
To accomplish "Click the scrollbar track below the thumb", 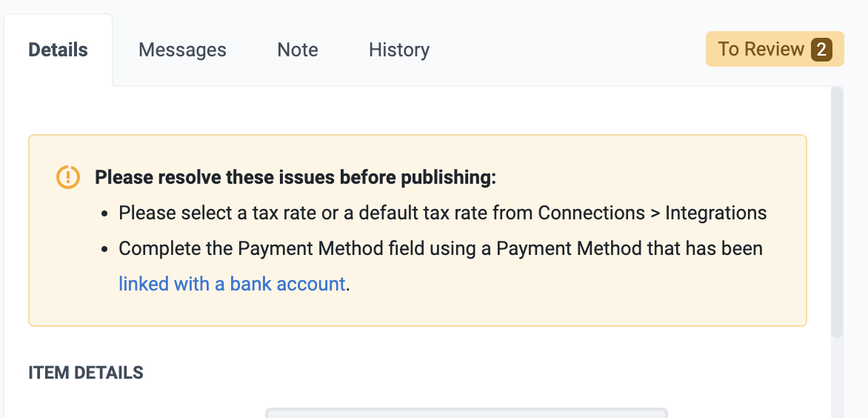I will coord(837,378).
